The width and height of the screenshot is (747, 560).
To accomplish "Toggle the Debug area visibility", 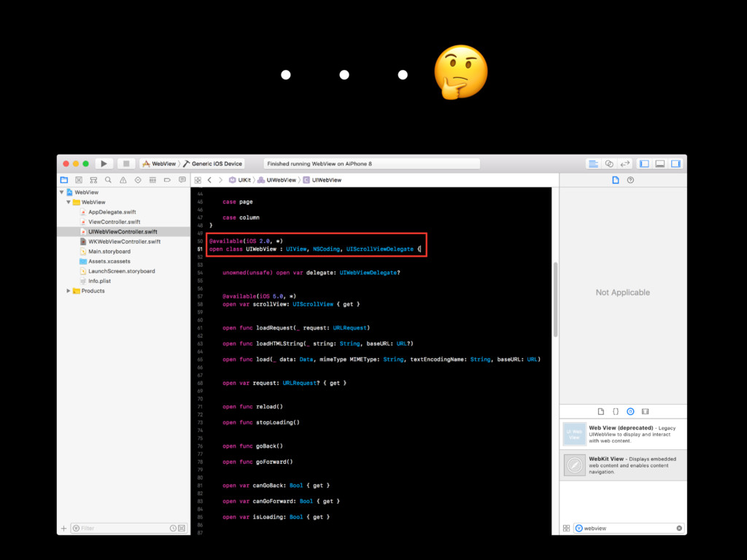I will pyautogui.click(x=659, y=163).
